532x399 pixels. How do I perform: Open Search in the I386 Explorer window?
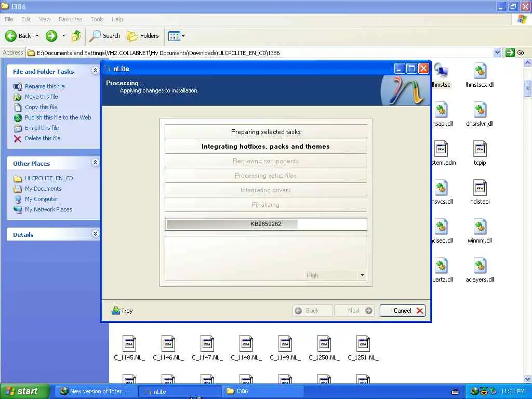(x=104, y=36)
